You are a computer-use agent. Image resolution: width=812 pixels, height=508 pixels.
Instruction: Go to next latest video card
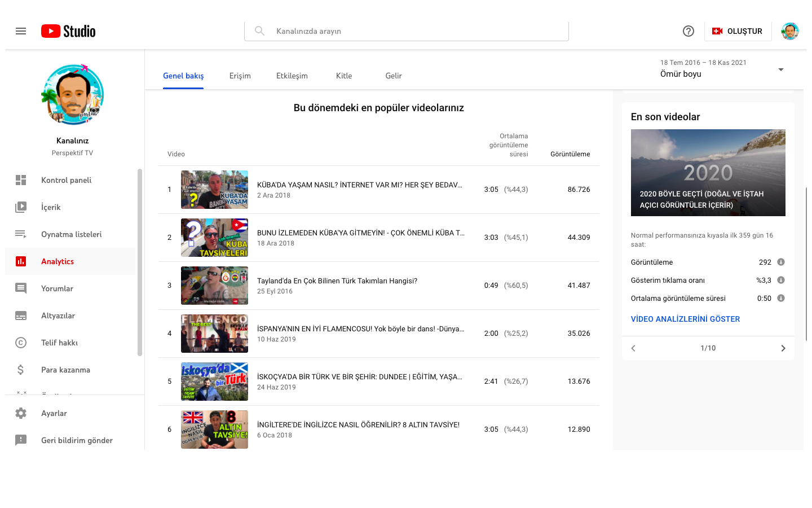pos(783,348)
